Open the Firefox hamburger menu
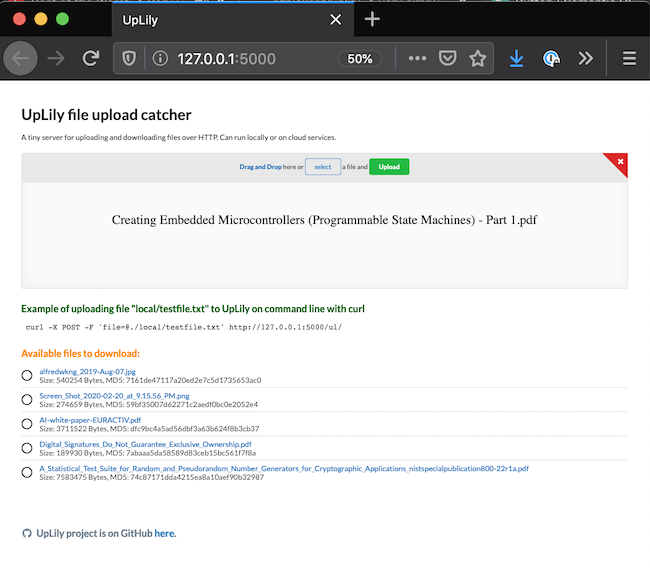The height and width of the screenshot is (573, 650). click(629, 58)
